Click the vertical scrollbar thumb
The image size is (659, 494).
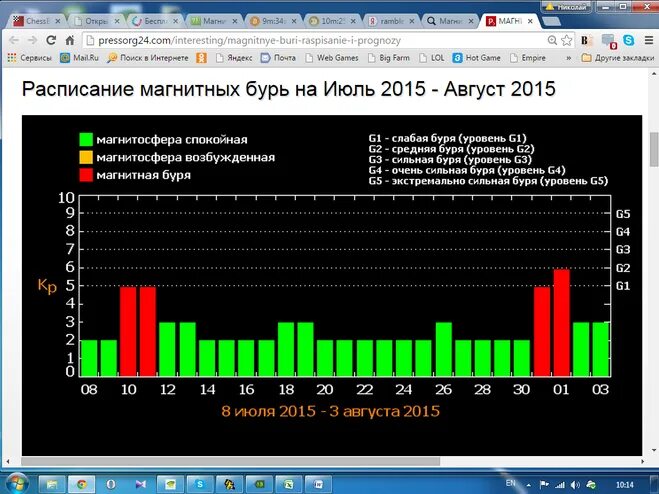[654, 149]
